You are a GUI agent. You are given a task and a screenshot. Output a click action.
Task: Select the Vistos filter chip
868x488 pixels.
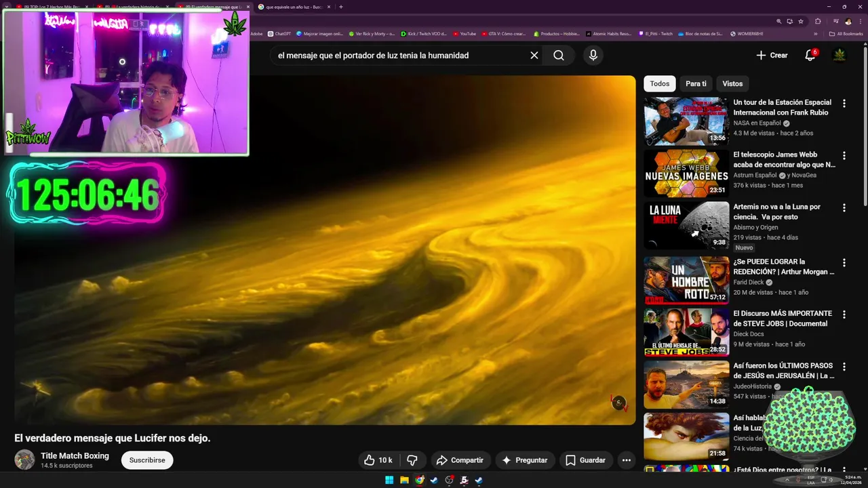point(732,84)
